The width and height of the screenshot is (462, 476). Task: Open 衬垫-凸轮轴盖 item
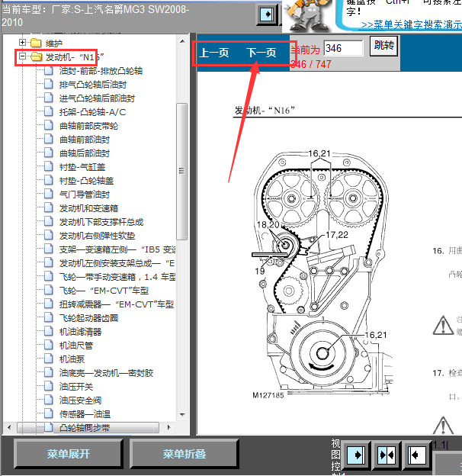point(86,181)
